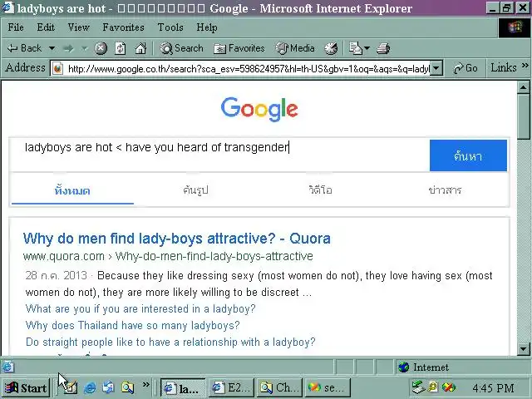
Task: Click the Google logo
Action: [259, 109]
